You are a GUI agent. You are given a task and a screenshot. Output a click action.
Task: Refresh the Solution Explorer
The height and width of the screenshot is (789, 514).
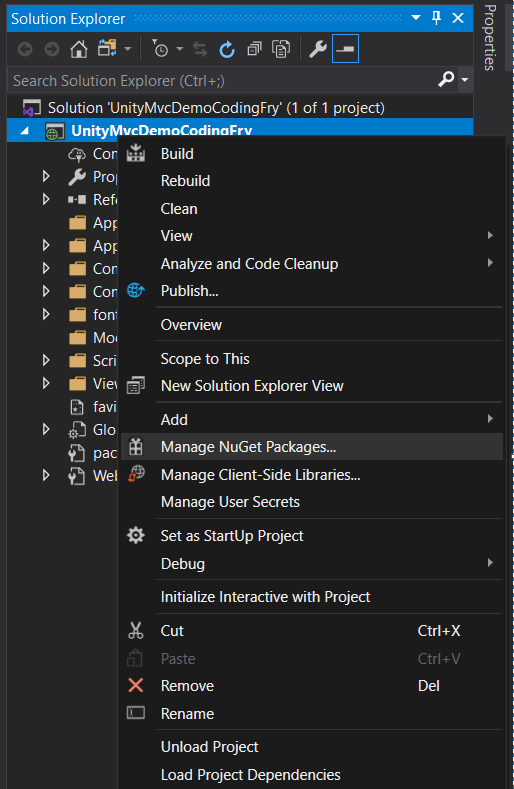(227, 49)
